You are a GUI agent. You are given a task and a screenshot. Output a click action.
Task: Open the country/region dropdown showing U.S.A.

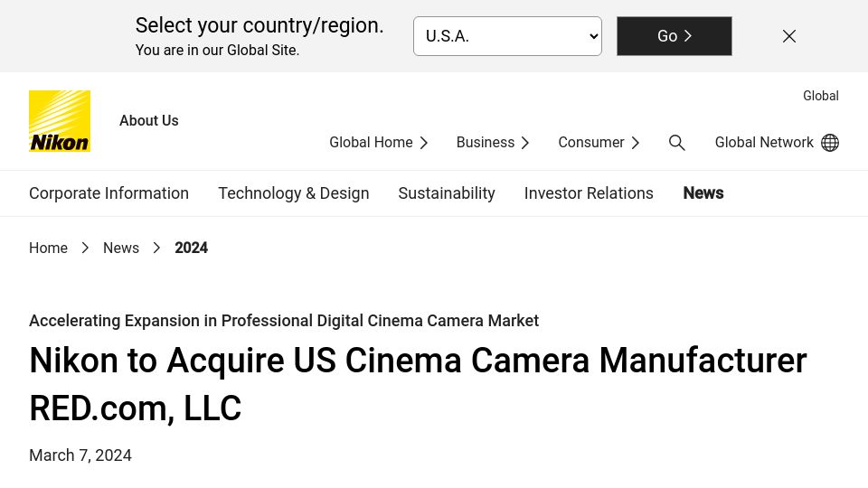click(x=507, y=36)
